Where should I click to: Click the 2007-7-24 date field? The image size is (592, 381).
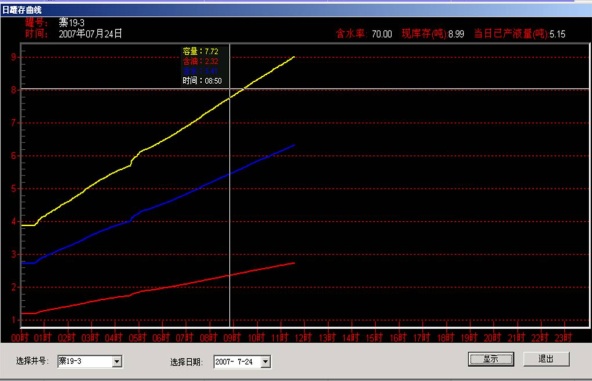[237, 362]
